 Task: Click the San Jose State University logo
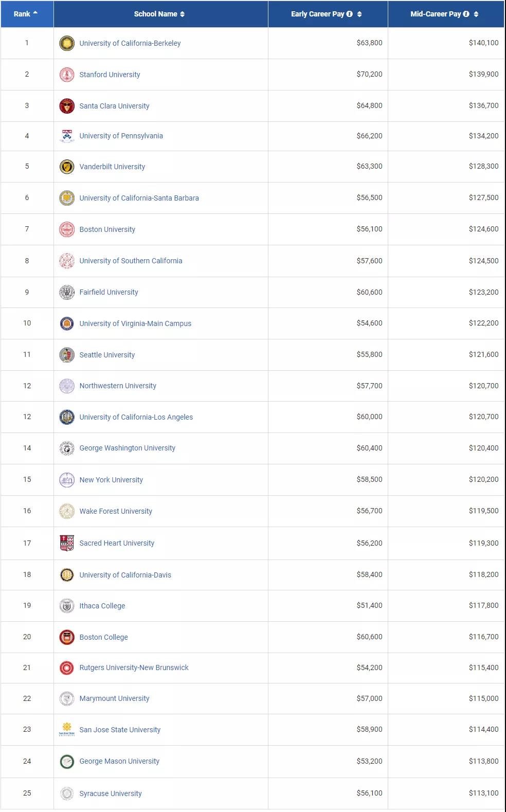click(67, 730)
